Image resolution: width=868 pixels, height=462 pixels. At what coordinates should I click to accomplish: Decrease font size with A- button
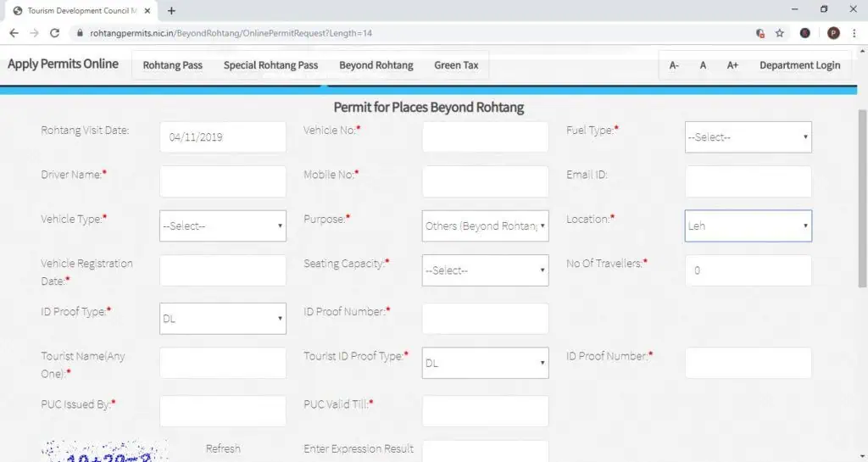[674, 65]
